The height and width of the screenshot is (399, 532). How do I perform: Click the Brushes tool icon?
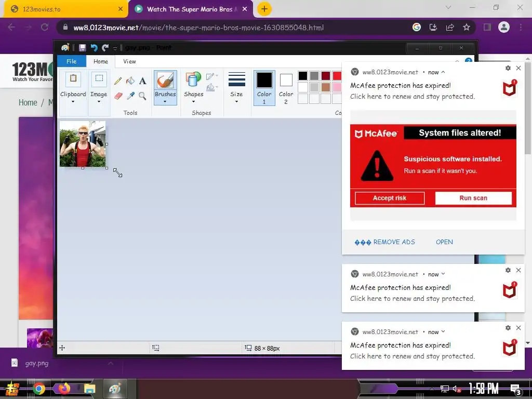tap(165, 81)
